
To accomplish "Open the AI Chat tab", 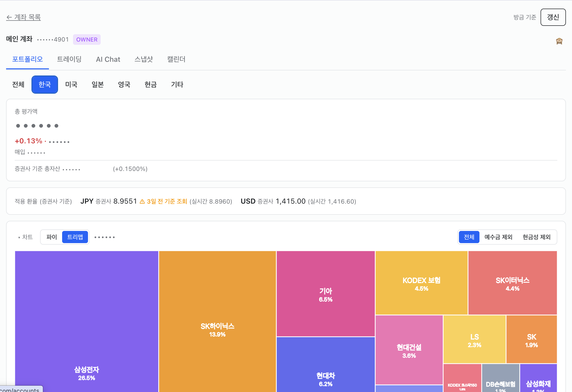I will coord(108,59).
